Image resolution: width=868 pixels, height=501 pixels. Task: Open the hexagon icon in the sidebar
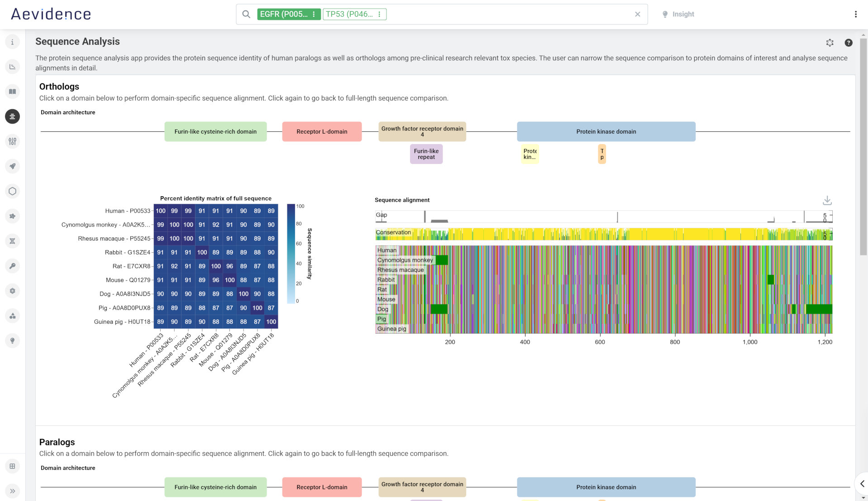(x=12, y=192)
